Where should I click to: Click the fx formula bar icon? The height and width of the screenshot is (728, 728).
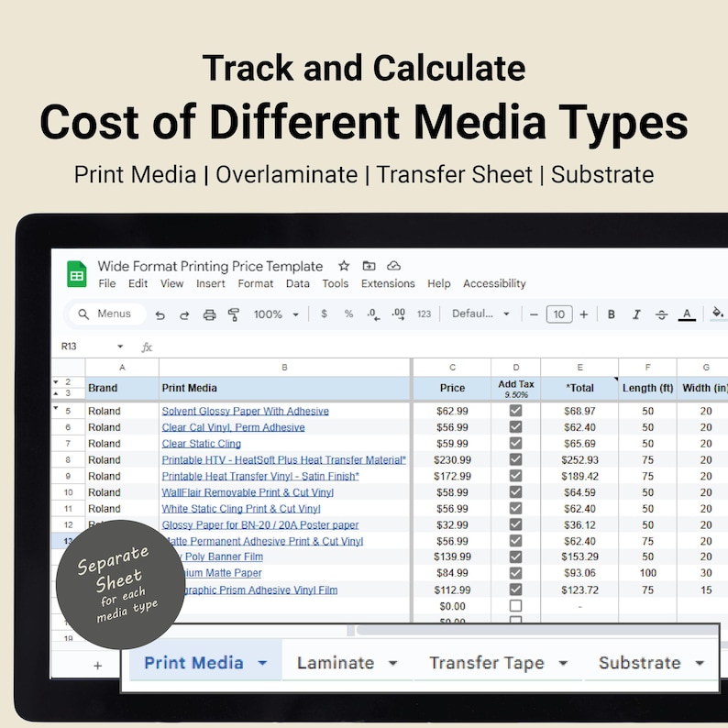[147, 347]
